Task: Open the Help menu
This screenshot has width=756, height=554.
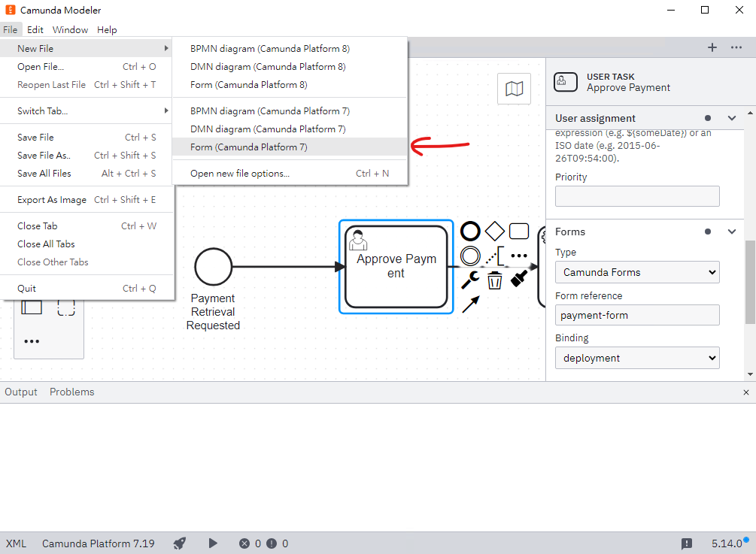Action: 107,29
